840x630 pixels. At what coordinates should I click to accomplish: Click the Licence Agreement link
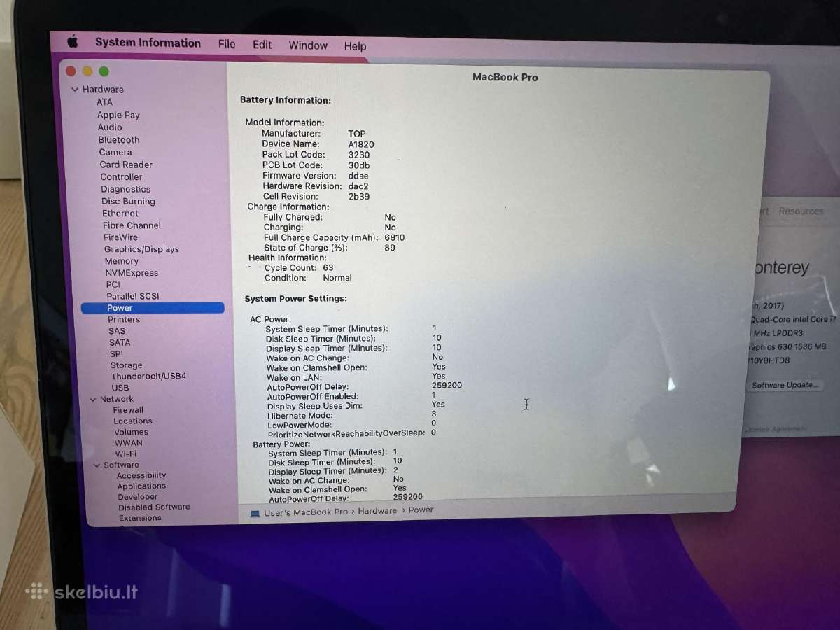coord(776,429)
